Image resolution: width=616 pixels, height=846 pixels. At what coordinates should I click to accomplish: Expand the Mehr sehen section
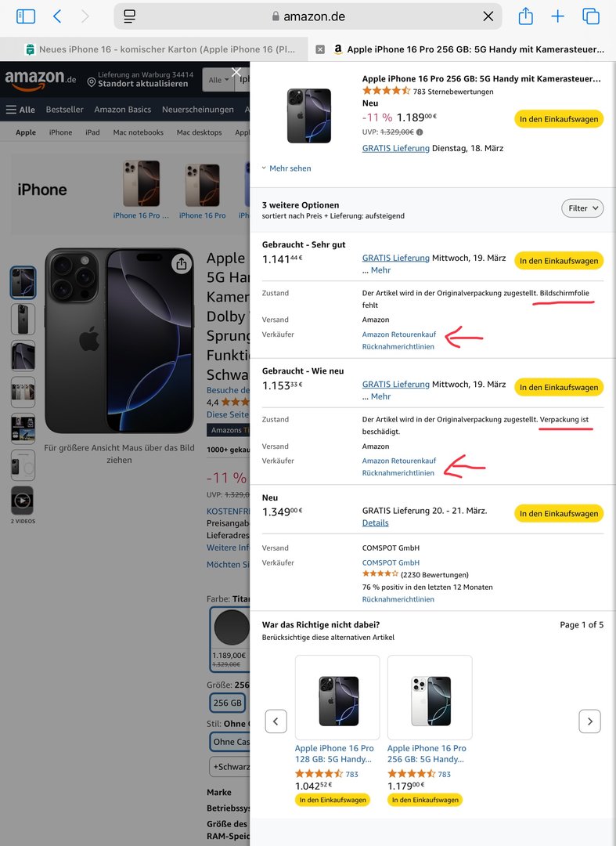coord(286,168)
